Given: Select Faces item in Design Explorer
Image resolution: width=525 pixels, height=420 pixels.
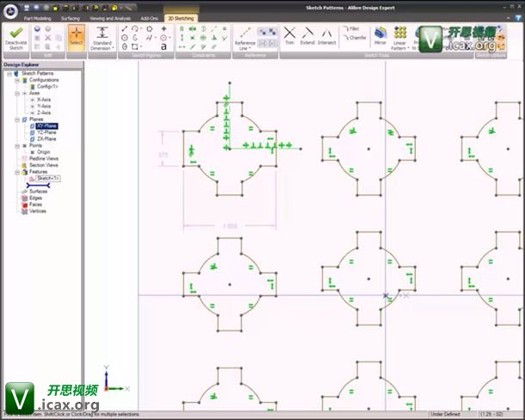Looking at the screenshot, I should point(35,204).
